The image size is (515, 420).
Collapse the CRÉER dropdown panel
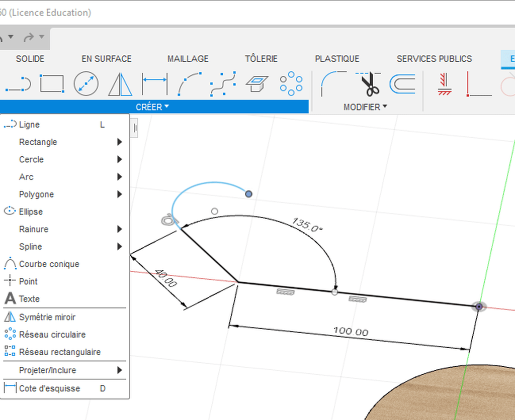[x=152, y=107]
